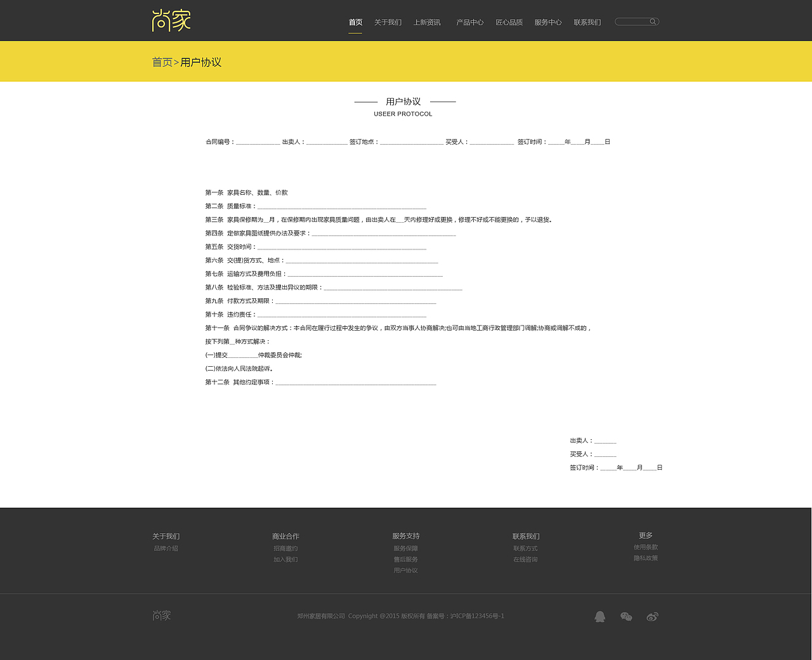Click the bottom 签订时间 date line
Image resolution: width=812 pixels, height=660 pixels.
click(x=616, y=468)
